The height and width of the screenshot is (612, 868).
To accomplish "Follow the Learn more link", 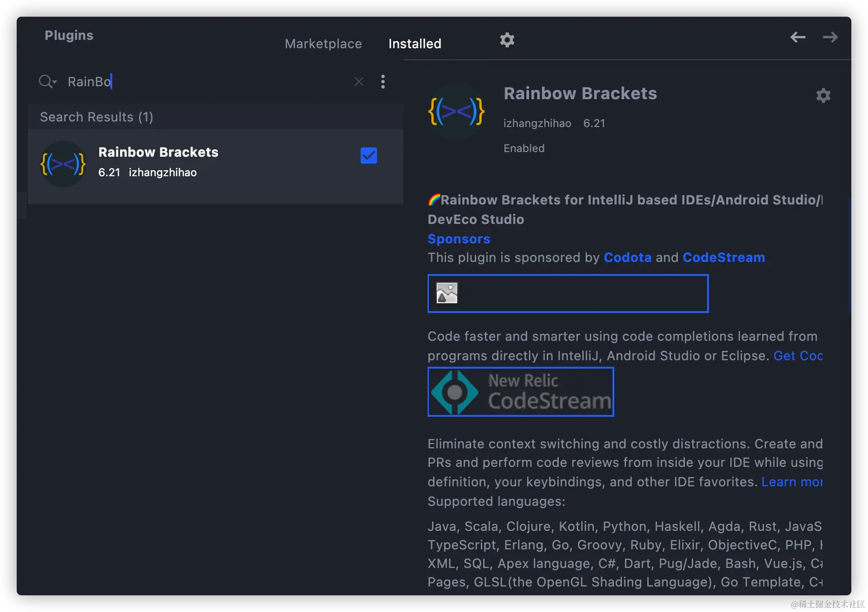I will coord(792,482).
